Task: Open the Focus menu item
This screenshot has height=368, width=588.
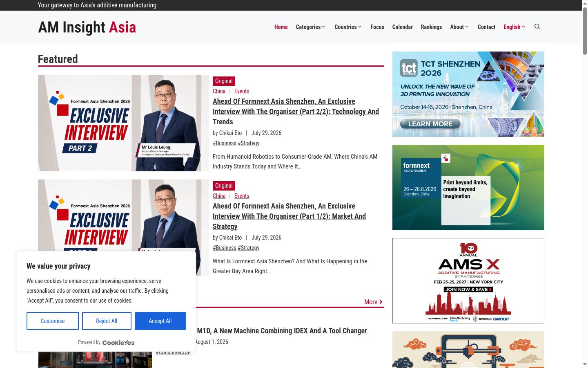Action: (x=377, y=27)
